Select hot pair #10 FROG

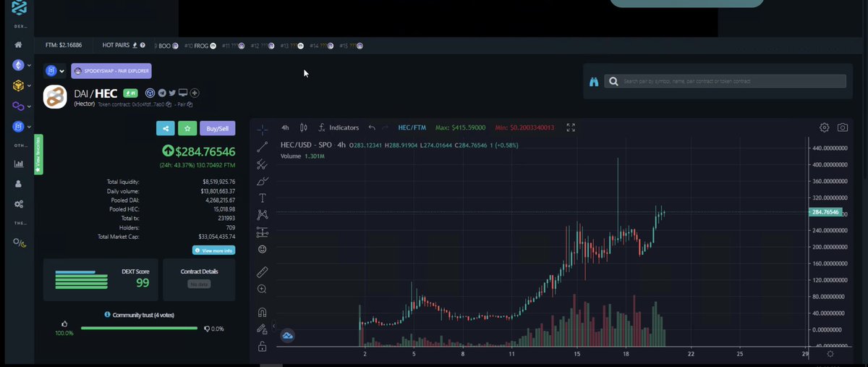200,46
